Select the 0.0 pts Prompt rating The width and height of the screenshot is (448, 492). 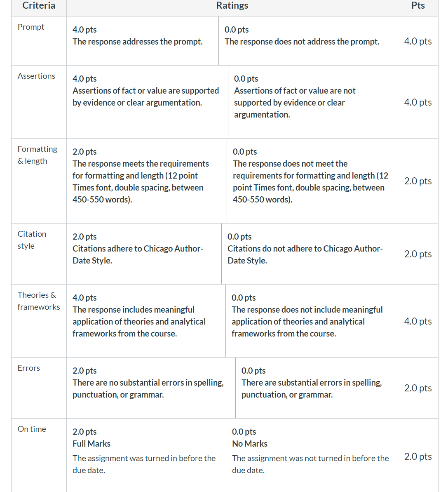point(308,41)
